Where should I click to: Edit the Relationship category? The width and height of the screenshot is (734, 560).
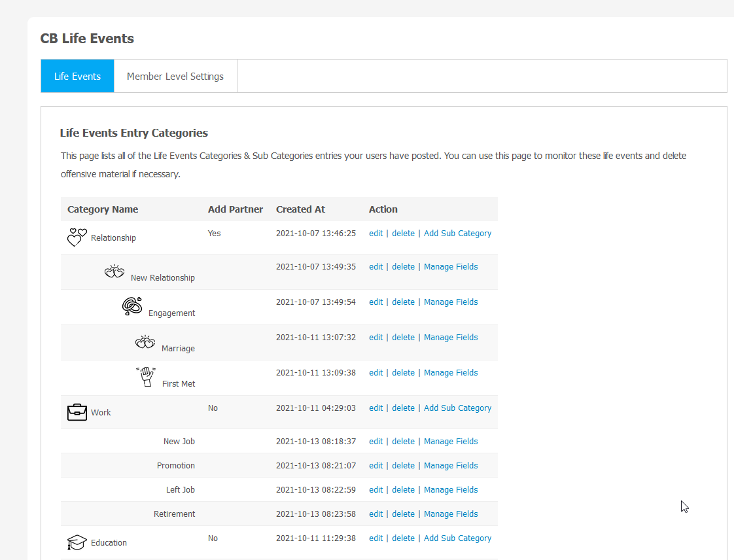click(376, 234)
